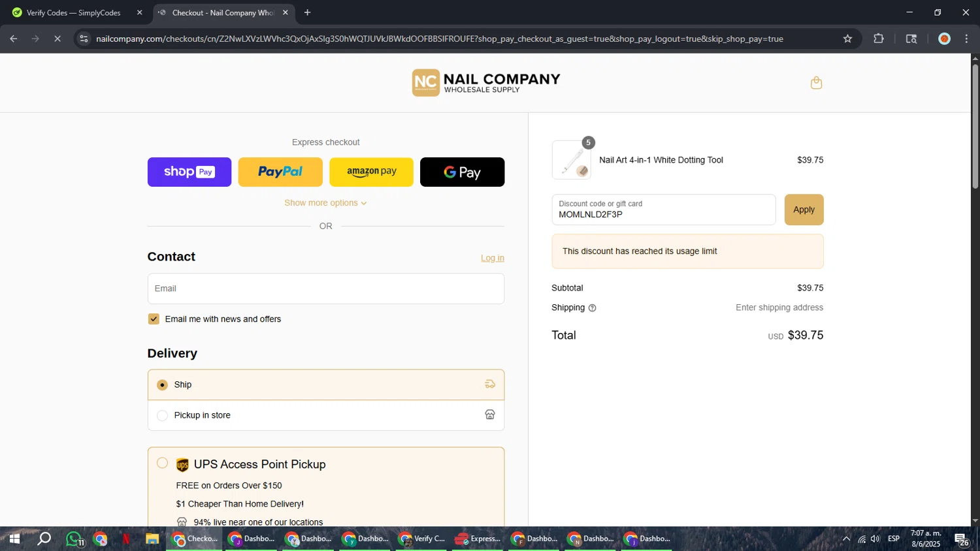The height and width of the screenshot is (551, 980).
Task: Click the Nail Company logo
Action: click(486, 83)
